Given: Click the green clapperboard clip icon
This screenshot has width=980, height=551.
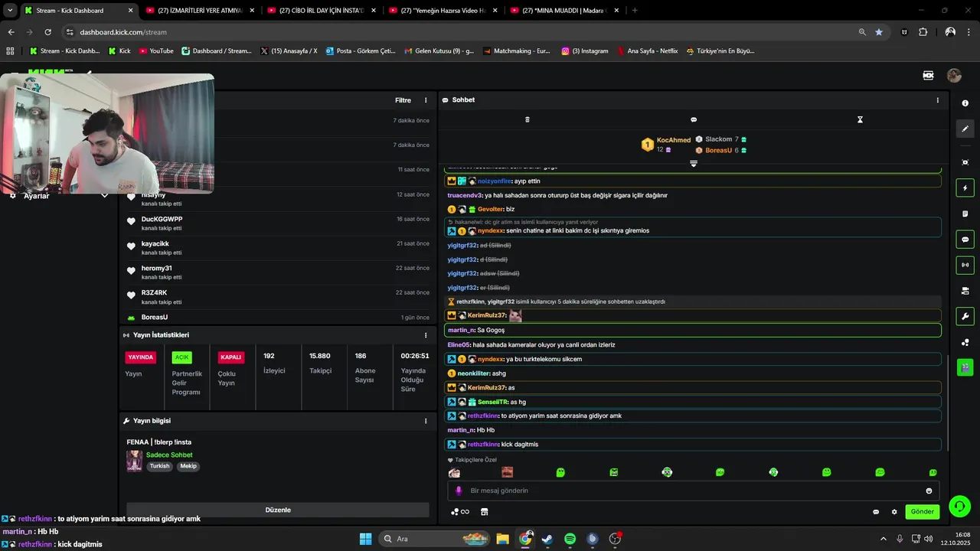Looking at the screenshot, I should (x=965, y=367).
